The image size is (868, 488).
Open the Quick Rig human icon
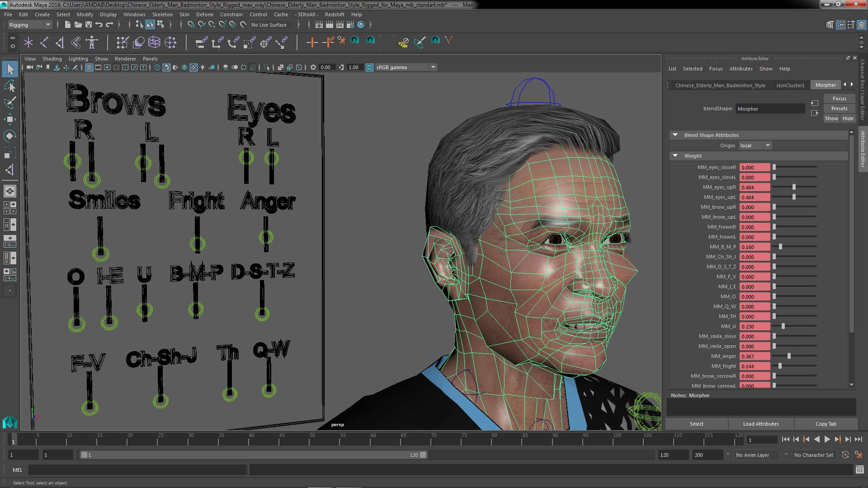pos(92,43)
